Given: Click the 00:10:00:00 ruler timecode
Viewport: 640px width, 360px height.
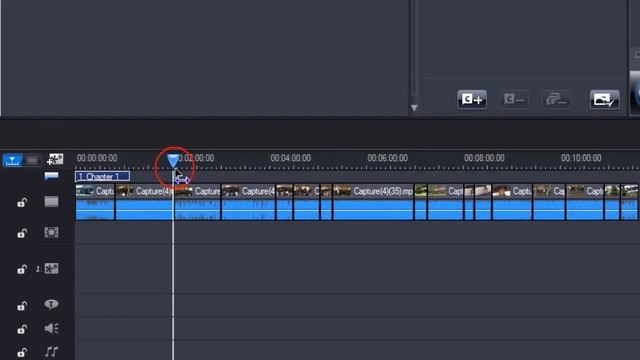Looking at the screenshot, I should [x=581, y=158].
